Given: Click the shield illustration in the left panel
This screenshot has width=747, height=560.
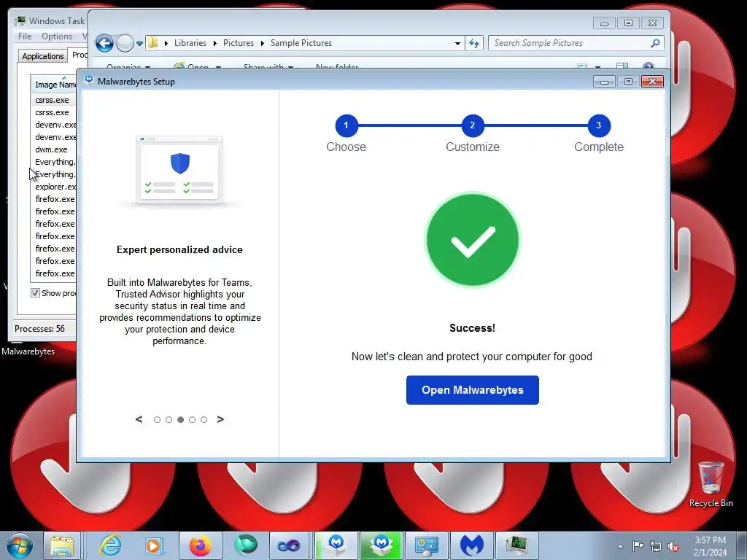Looking at the screenshot, I should point(180,163).
